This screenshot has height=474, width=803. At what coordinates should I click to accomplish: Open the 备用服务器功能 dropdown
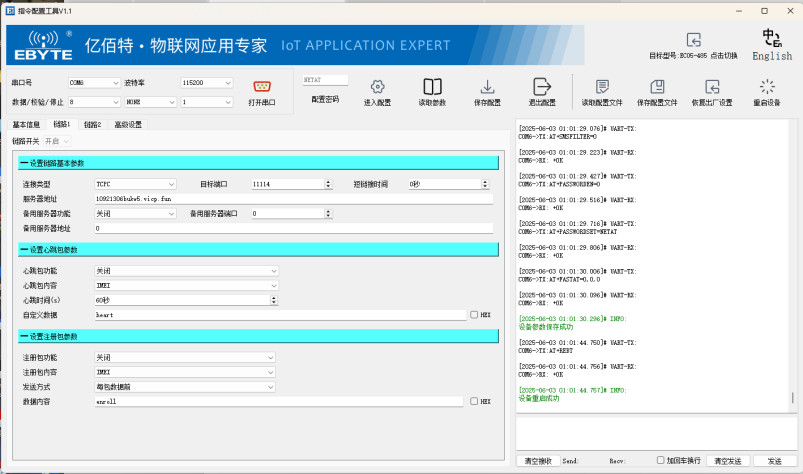[135, 213]
